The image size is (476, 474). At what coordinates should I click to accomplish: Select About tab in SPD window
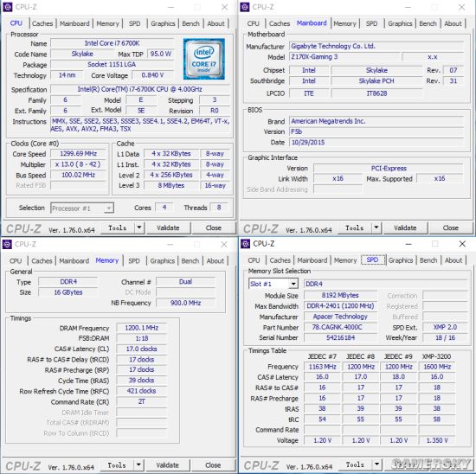tap(453, 260)
